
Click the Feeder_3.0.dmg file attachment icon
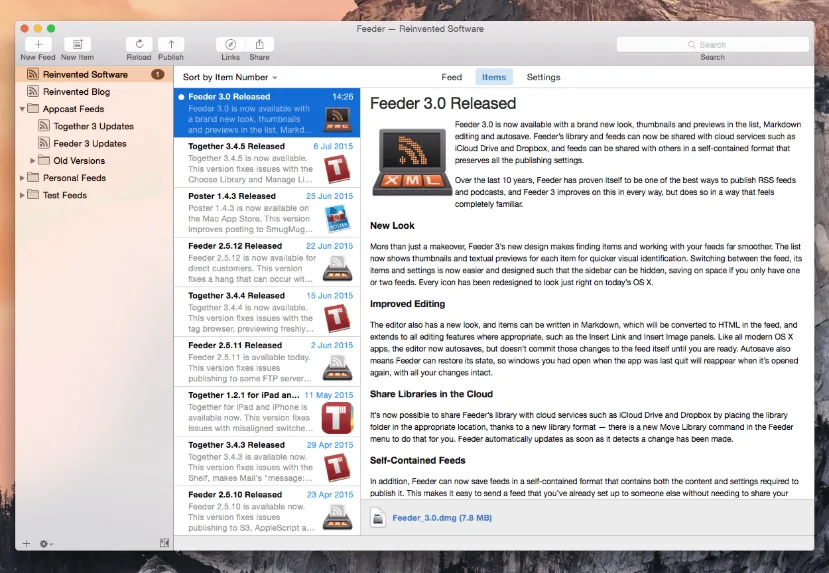coord(377,517)
